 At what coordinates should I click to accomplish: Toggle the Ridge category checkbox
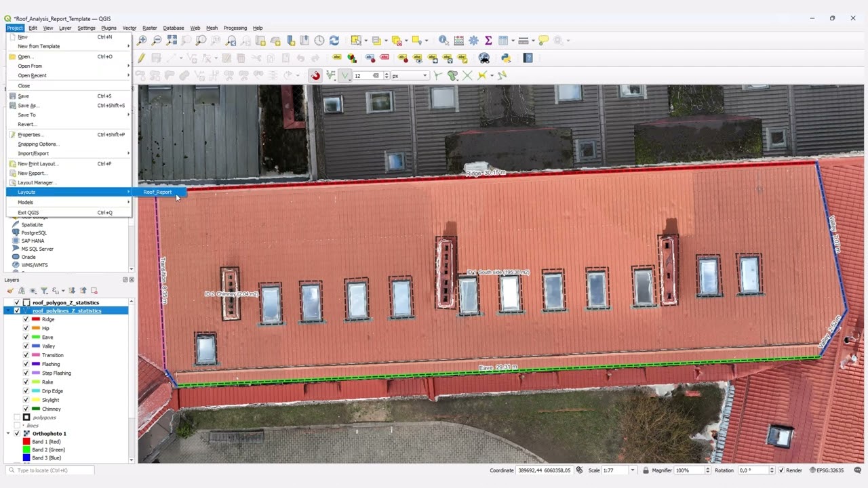26,319
